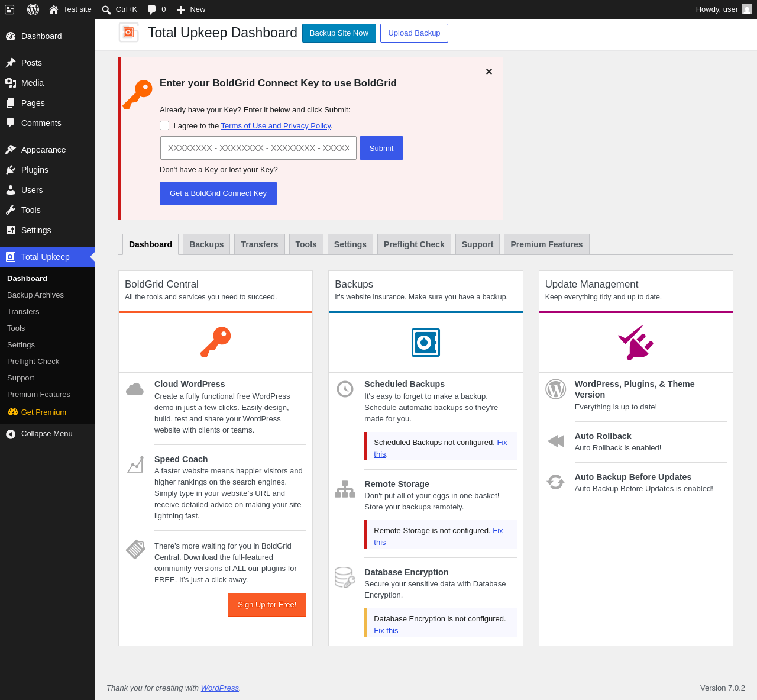This screenshot has width=757, height=700.
Task: Open the Preflight Check tab
Action: [414, 244]
